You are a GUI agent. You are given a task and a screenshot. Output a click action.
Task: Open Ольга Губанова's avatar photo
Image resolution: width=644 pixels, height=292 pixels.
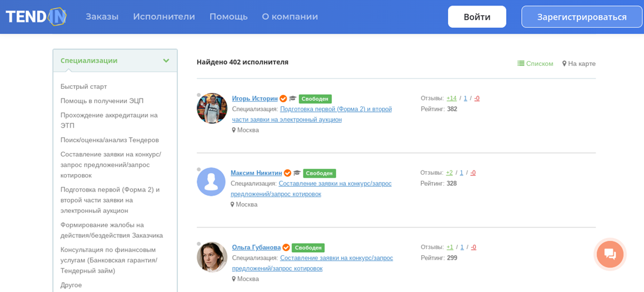point(212,257)
